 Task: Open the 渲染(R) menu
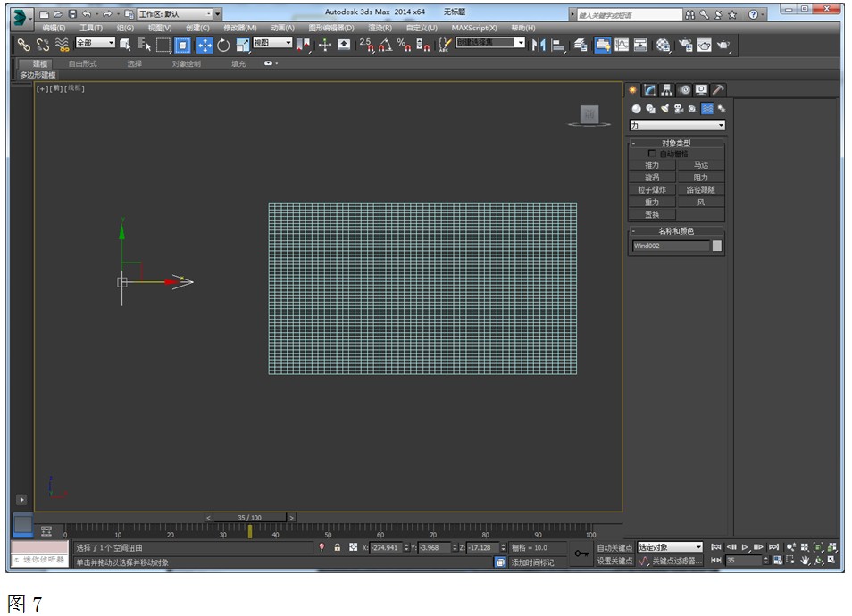click(380, 28)
